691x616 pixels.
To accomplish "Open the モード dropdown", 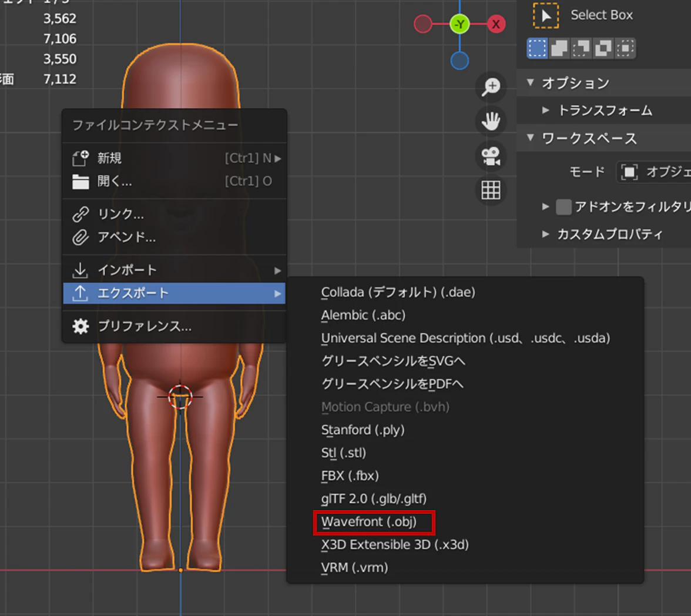I will coord(653,172).
